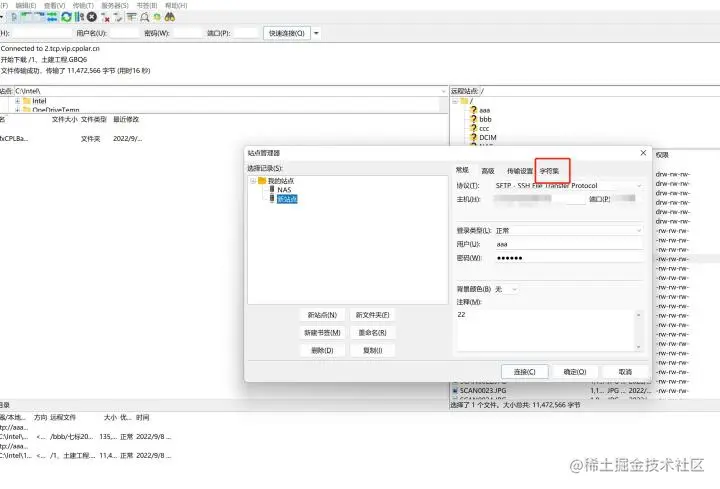Click the 删除 button in site manager

click(x=322, y=350)
